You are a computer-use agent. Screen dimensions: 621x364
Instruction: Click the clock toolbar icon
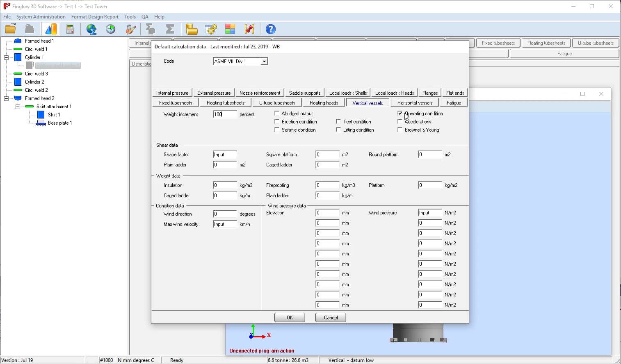pos(111,29)
